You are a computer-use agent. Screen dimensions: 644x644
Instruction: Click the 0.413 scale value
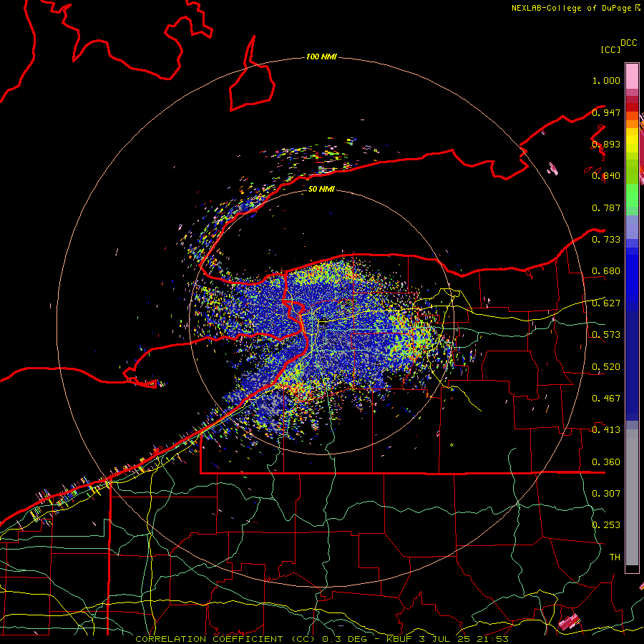tap(606, 430)
